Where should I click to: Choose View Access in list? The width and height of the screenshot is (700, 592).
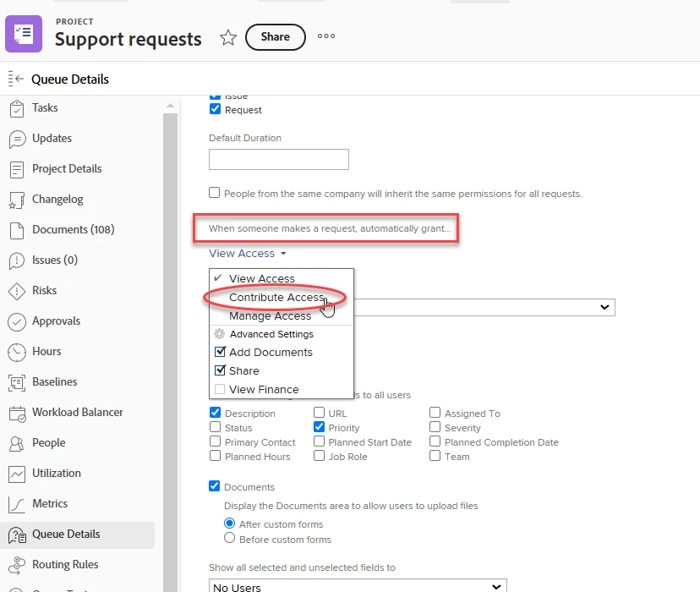coord(261,278)
